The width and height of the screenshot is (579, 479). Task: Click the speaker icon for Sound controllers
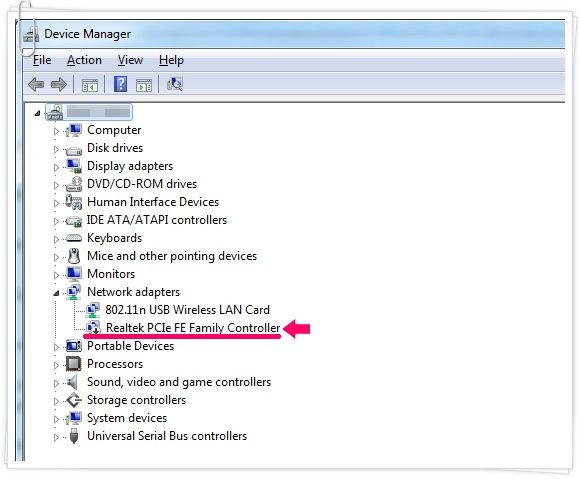72,382
